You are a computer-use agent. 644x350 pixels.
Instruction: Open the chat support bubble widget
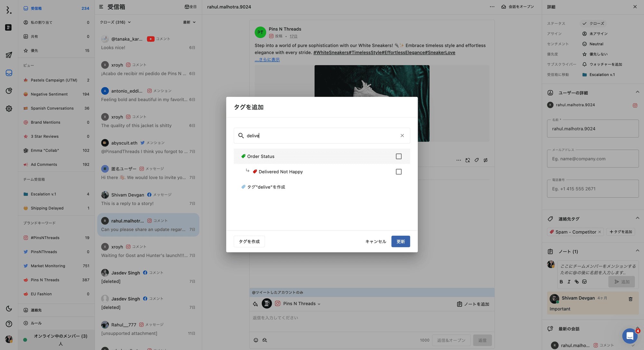coord(630,336)
